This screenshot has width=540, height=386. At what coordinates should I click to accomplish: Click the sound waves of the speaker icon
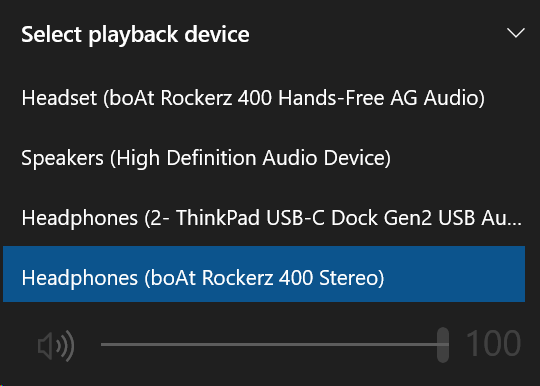[x=66, y=346]
